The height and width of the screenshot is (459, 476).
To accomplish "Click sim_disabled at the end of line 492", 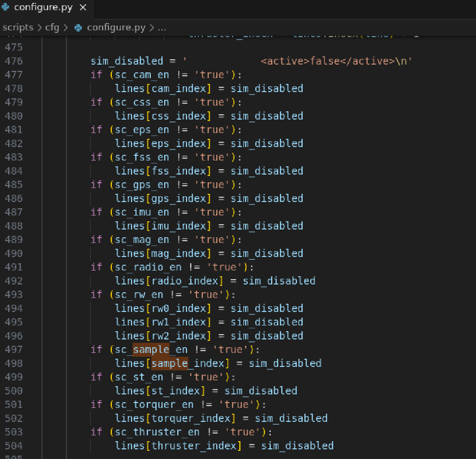I will pyautogui.click(x=279, y=281).
